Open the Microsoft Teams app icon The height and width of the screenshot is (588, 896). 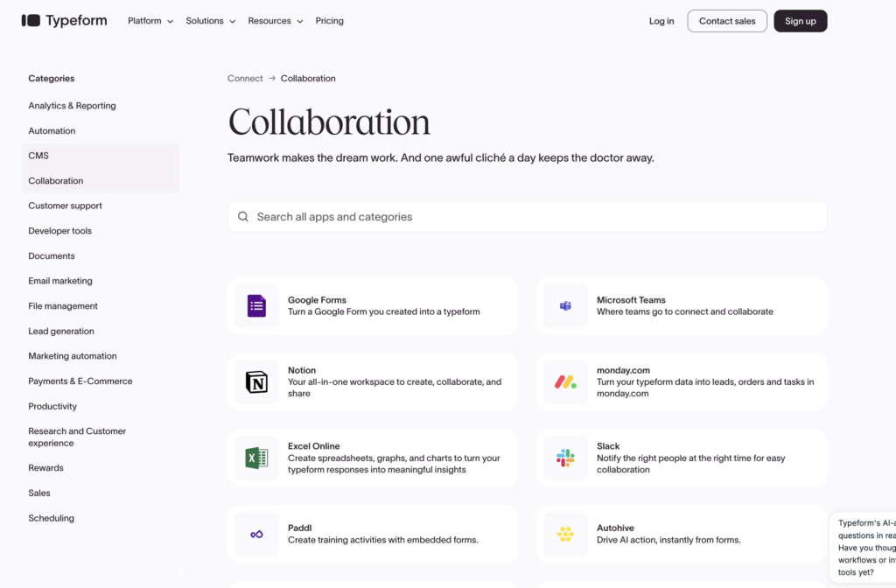[565, 305]
